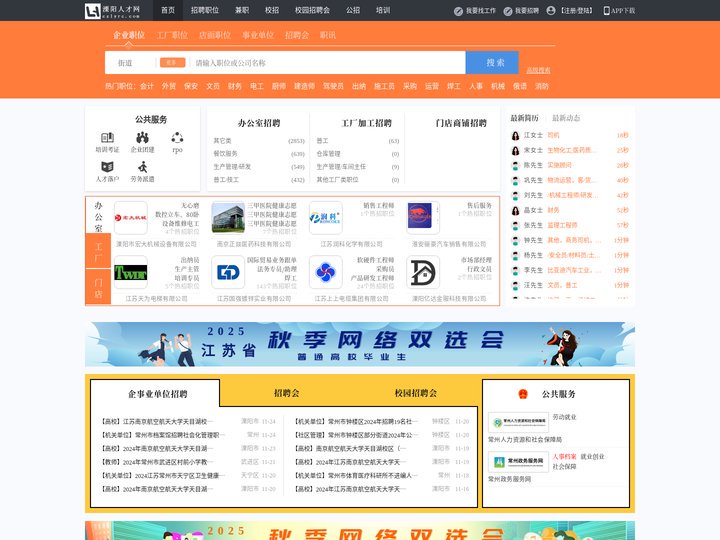Screen dimensions: 720x540
Task: Open the Twin 天为电梯 company logo
Action: click(131, 272)
